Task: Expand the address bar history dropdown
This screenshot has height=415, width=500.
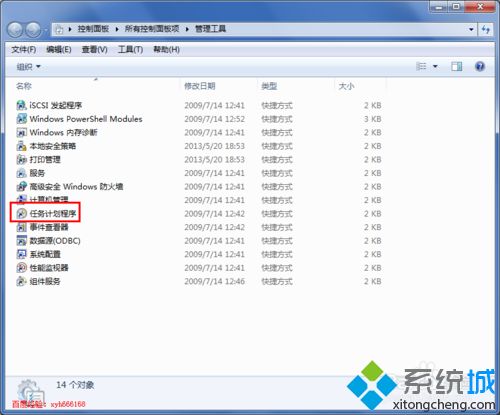Action: tap(471, 29)
